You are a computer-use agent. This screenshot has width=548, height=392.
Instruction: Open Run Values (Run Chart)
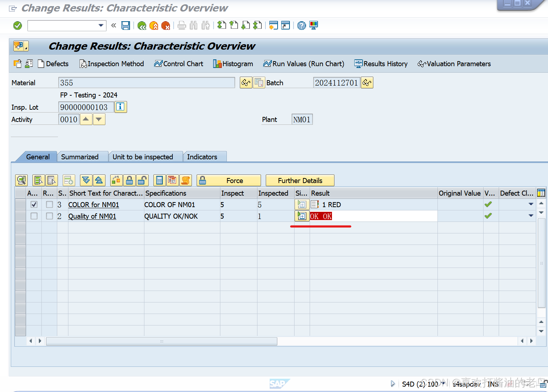tap(304, 64)
